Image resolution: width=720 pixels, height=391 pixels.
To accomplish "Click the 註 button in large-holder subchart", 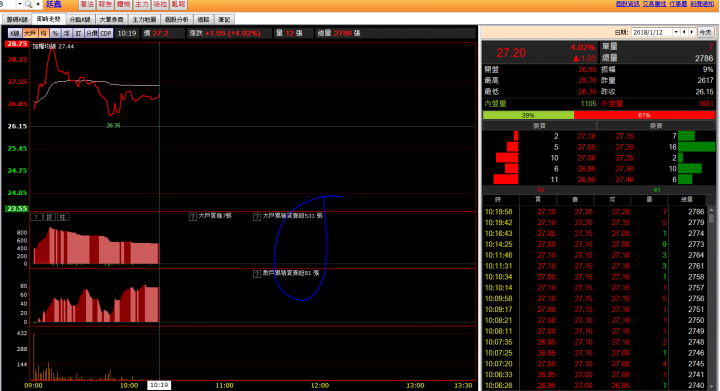I will [x=63, y=217].
